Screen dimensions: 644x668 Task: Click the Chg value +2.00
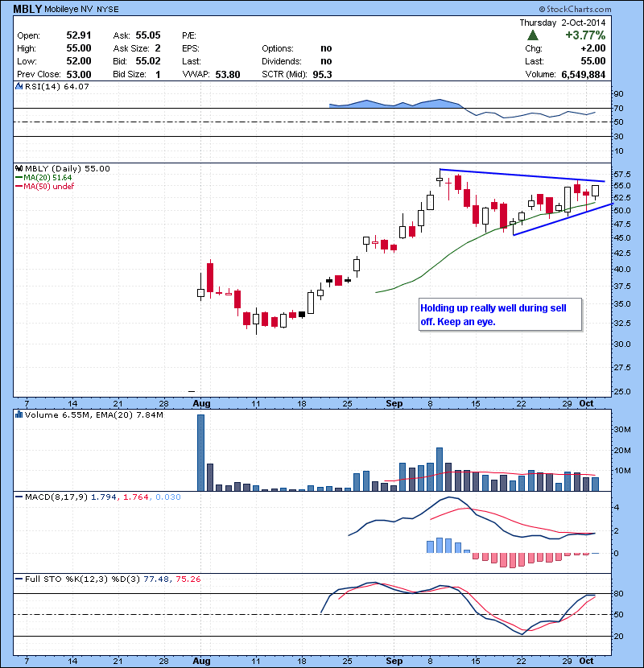point(592,48)
